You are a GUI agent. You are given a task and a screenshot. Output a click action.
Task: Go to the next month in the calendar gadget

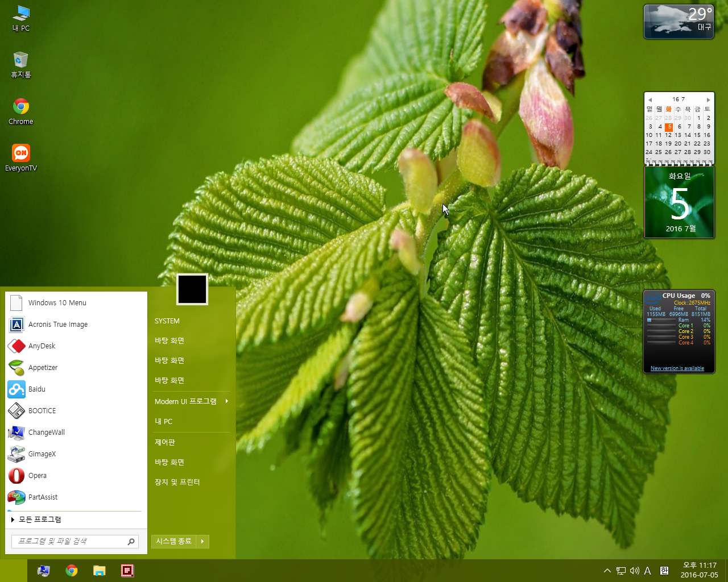point(708,99)
